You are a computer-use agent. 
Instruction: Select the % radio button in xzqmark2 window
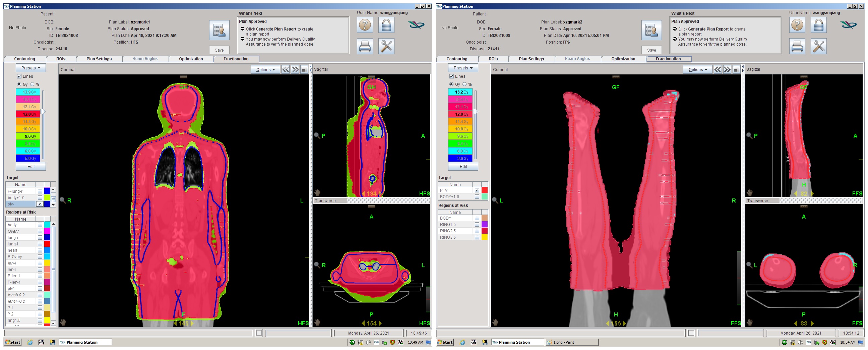tap(464, 84)
